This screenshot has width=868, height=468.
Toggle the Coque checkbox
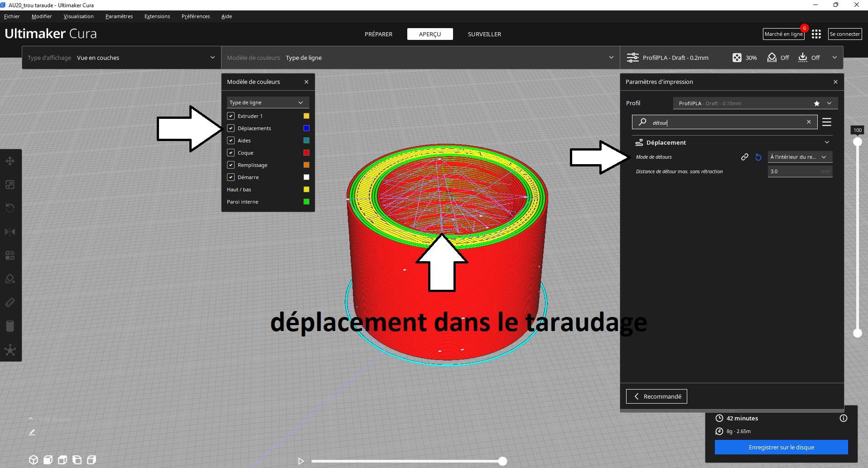click(231, 153)
